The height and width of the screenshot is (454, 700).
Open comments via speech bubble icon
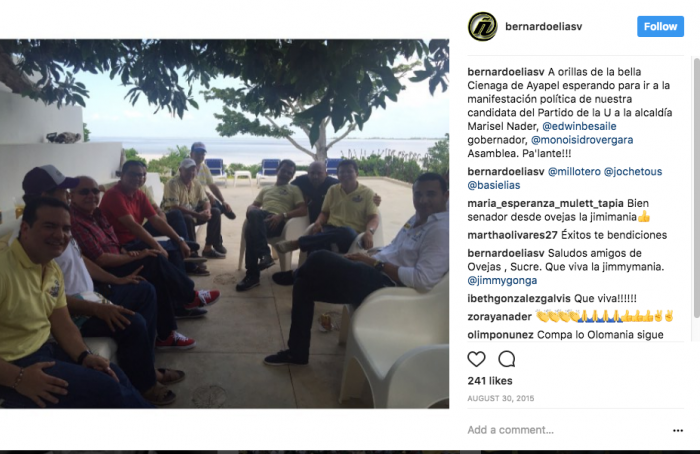(507, 359)
